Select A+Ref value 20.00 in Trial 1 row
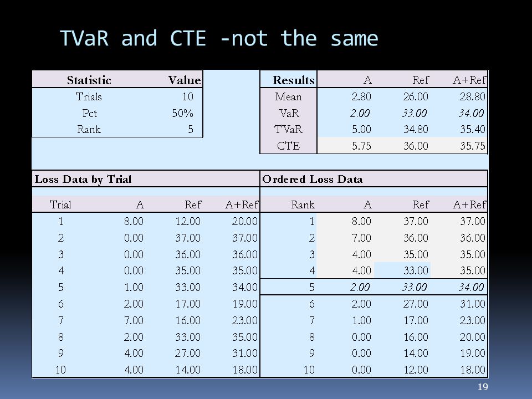Screen dimensions: 532x399 coord(244,221)
